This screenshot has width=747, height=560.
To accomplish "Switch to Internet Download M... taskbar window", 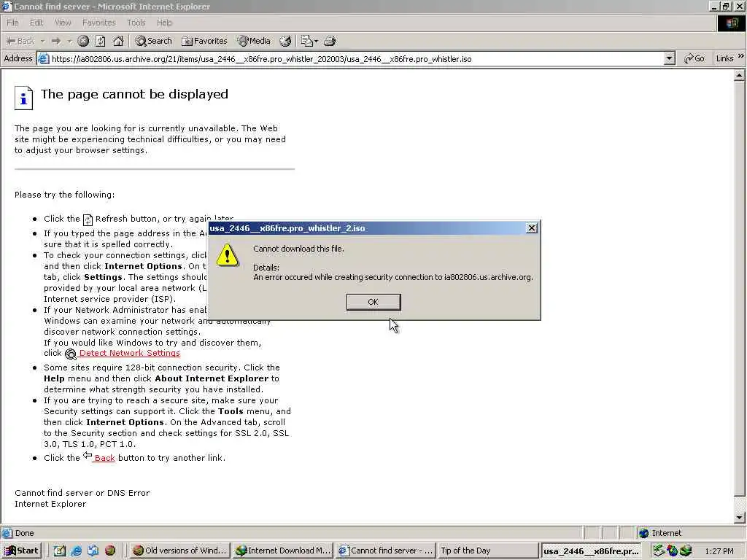I will click(x=282, y=551).
